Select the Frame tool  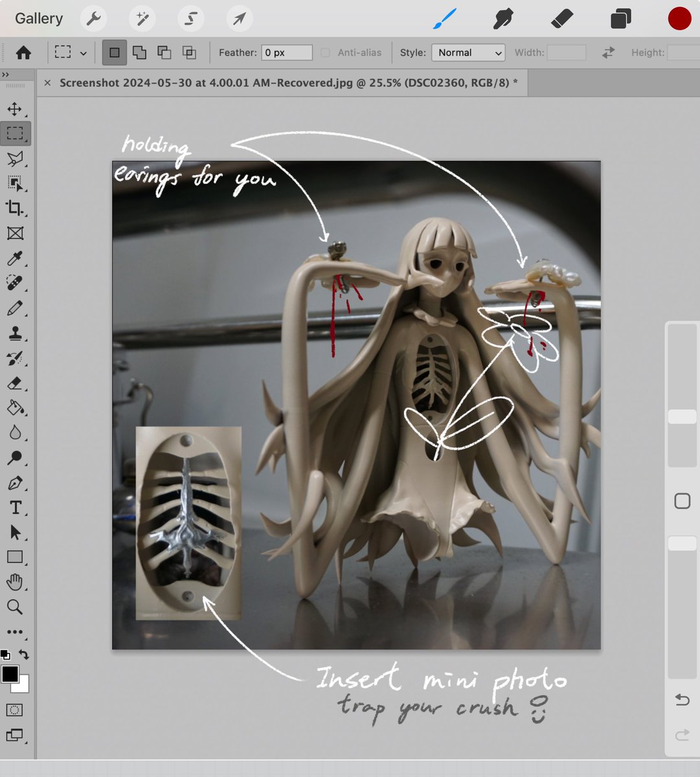[15, 233]
